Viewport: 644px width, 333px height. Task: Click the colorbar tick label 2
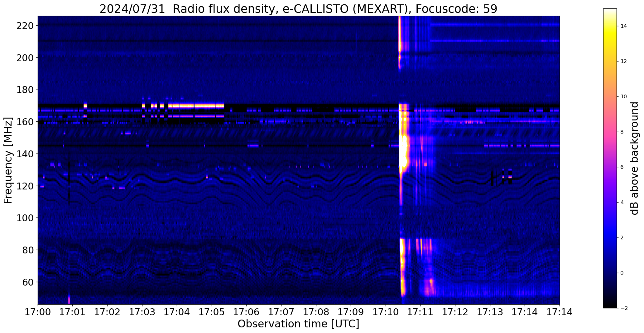point(622,238)
